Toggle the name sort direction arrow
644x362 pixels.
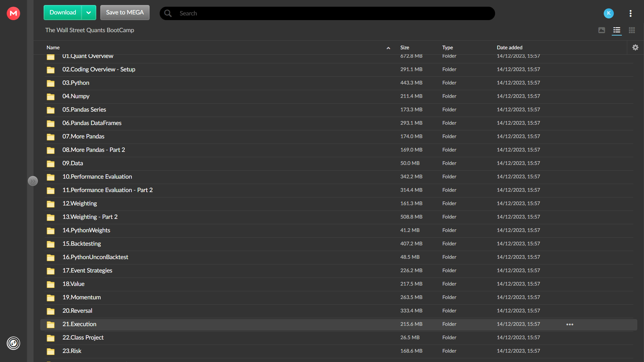pyautogui.click(x=388, y=48)
